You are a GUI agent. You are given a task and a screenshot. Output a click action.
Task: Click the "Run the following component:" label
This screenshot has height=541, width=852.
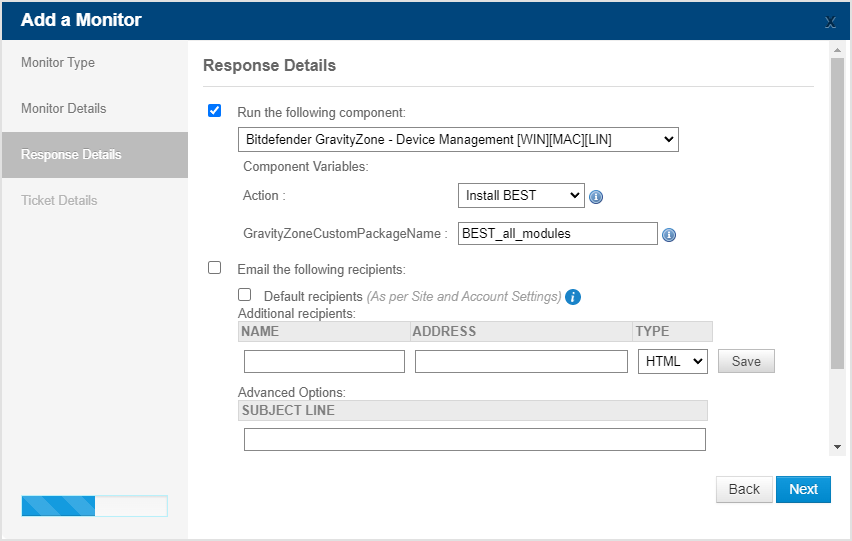(321, 112)
